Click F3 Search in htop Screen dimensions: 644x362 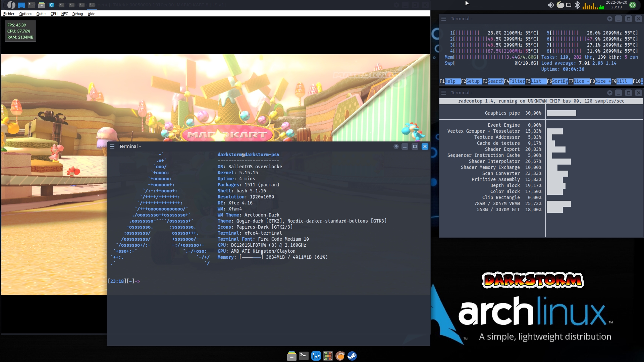493,81
